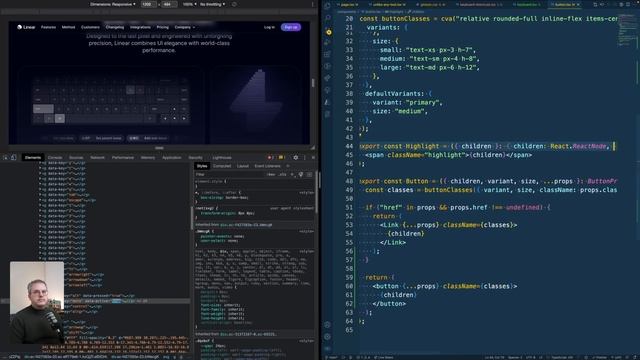Open VS Code Accounts icon

coord(328,325)
